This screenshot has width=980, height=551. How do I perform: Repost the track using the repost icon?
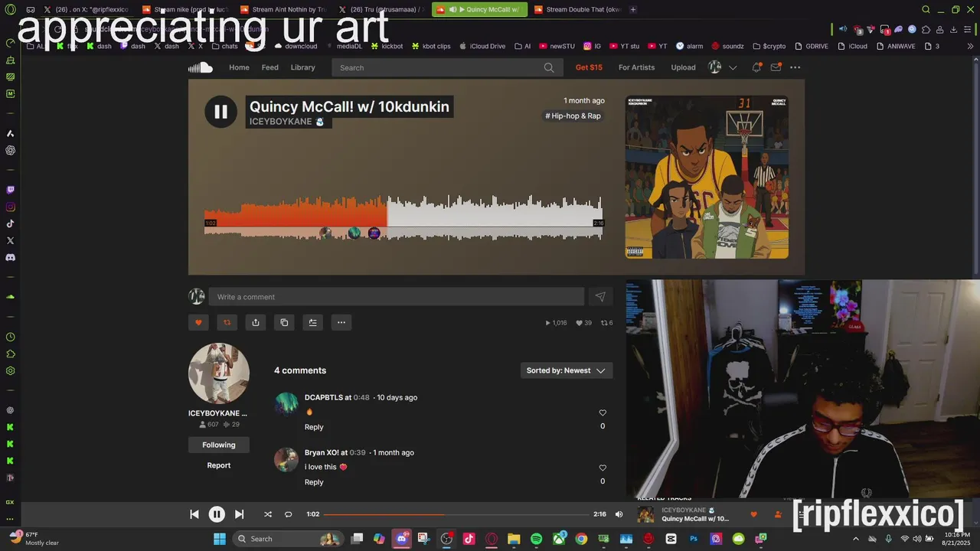click(227, 322)
